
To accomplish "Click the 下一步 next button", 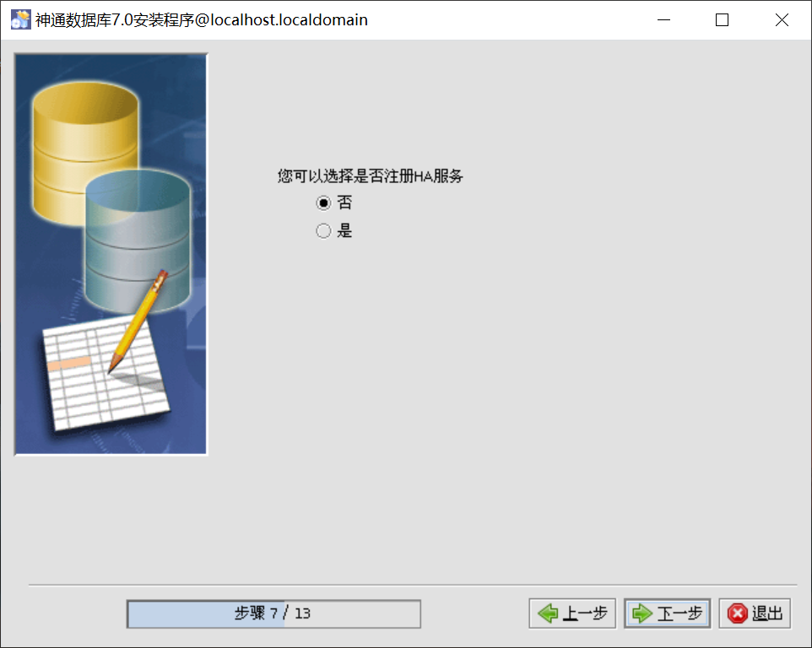I will 667,613.
